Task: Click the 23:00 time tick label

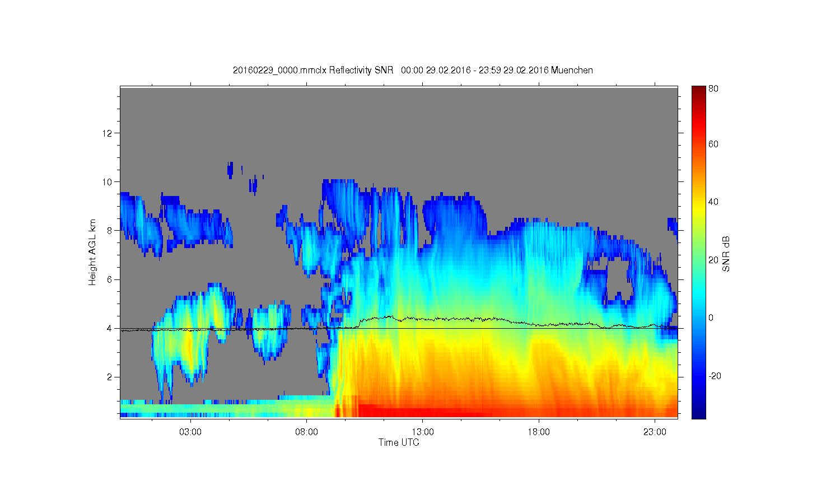Action: [x=655, y=432]
